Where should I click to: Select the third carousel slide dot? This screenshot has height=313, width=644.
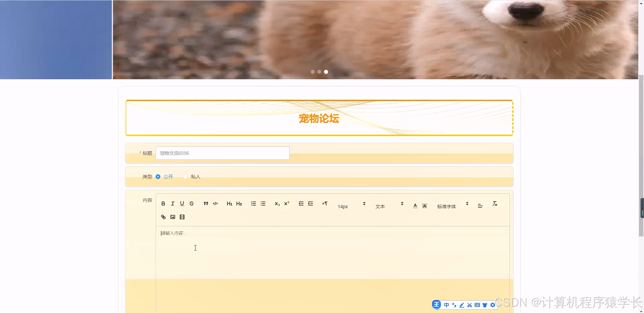[x=326, y=72]
